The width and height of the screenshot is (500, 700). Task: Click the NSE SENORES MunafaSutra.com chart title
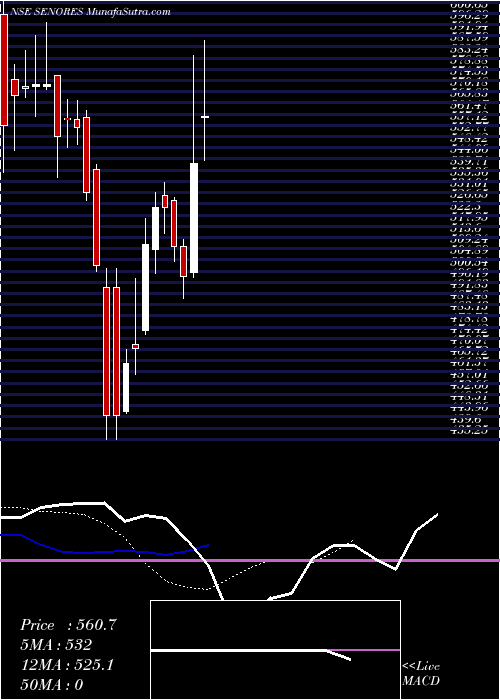(x=89, y=12)
